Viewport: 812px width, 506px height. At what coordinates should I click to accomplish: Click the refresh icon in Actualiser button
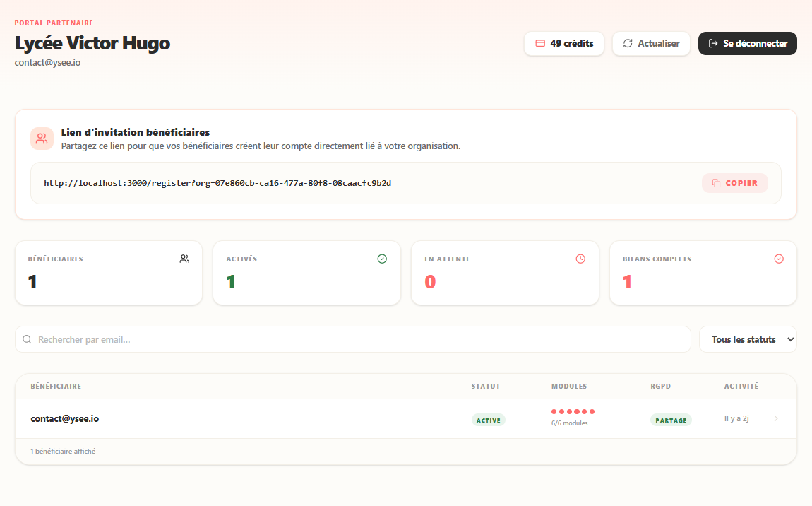(628, 43)
